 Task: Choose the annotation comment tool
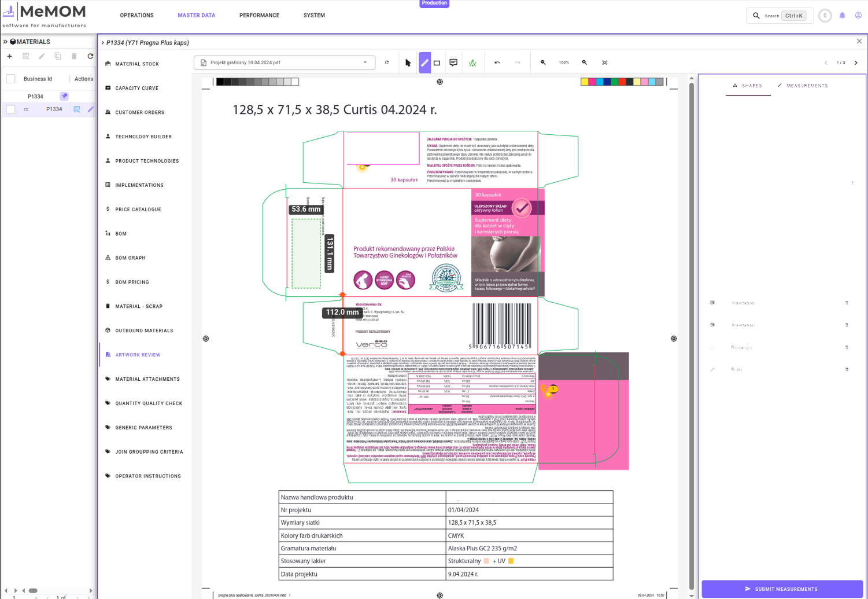tap(453, 63)
